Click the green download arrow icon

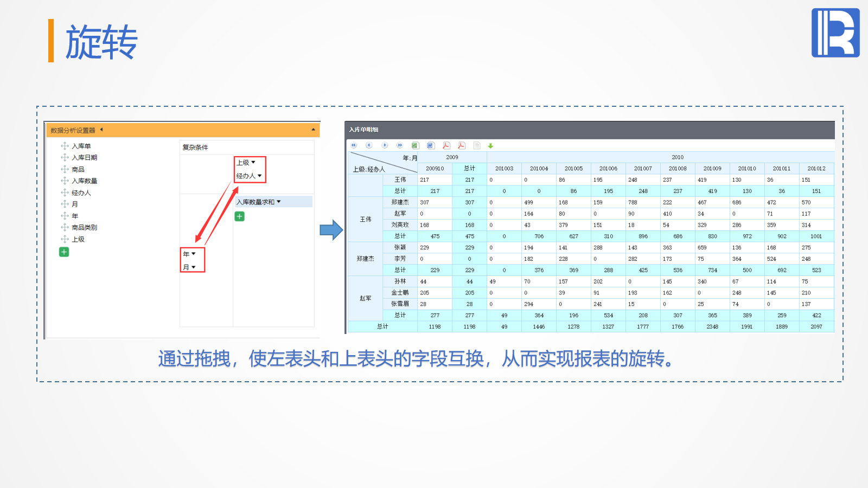[x=490, y=146]
